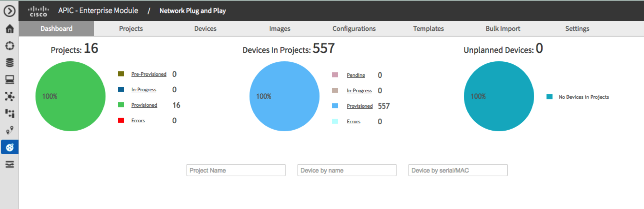The image size is (644, 209).
Task: Click the dark blue In-Progress projects swatch
Action: coord(121,89)
